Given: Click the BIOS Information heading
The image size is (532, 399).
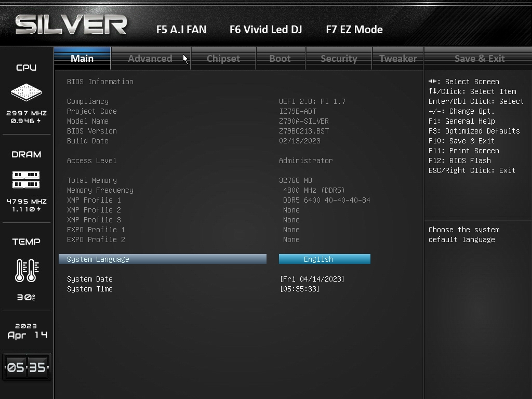Looking at the screenshot, I should [x=100, y=82].
